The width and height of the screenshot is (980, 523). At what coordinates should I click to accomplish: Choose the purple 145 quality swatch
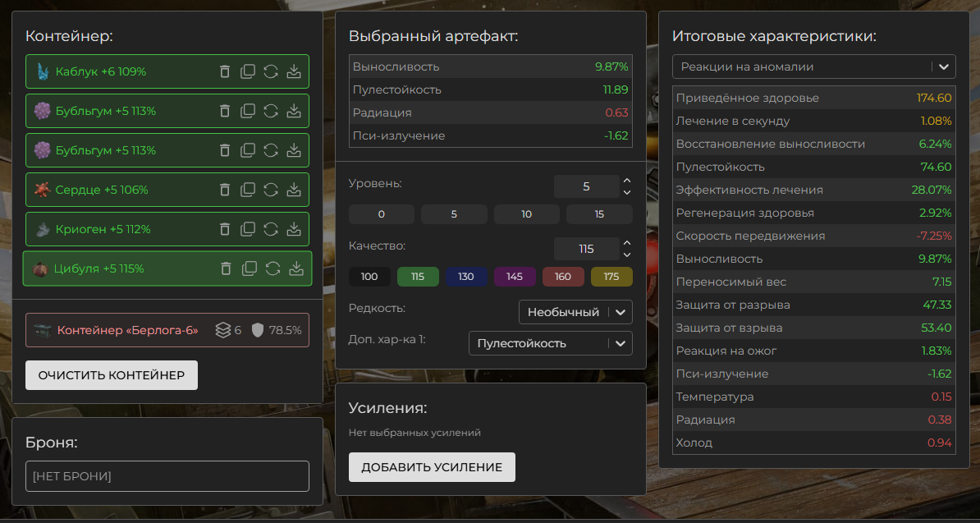515,277
